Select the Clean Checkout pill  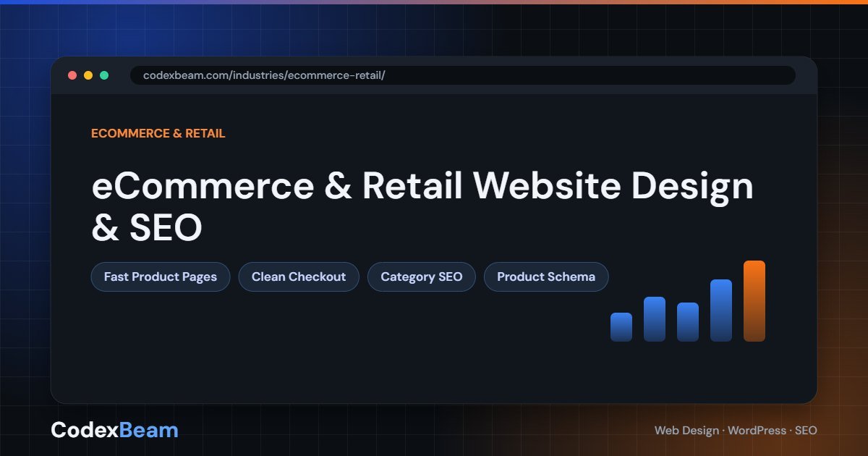click(299, 277)
